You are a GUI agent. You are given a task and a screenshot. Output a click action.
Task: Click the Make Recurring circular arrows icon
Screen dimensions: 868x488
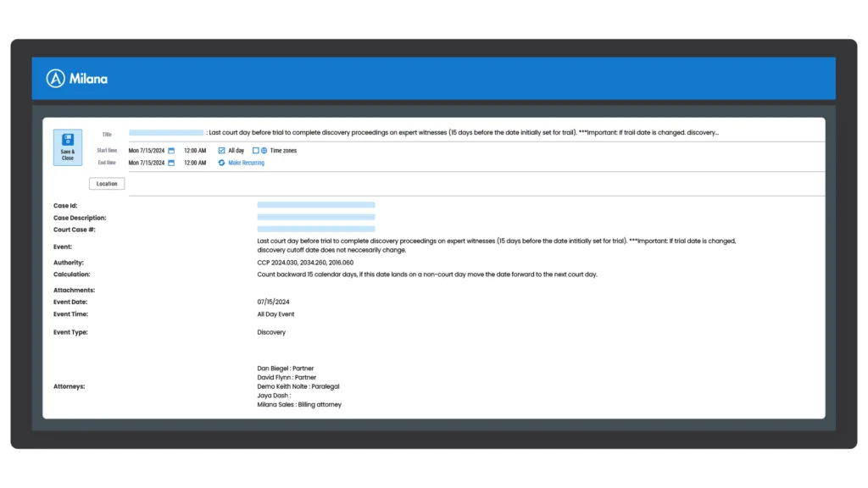click(221, 163)
